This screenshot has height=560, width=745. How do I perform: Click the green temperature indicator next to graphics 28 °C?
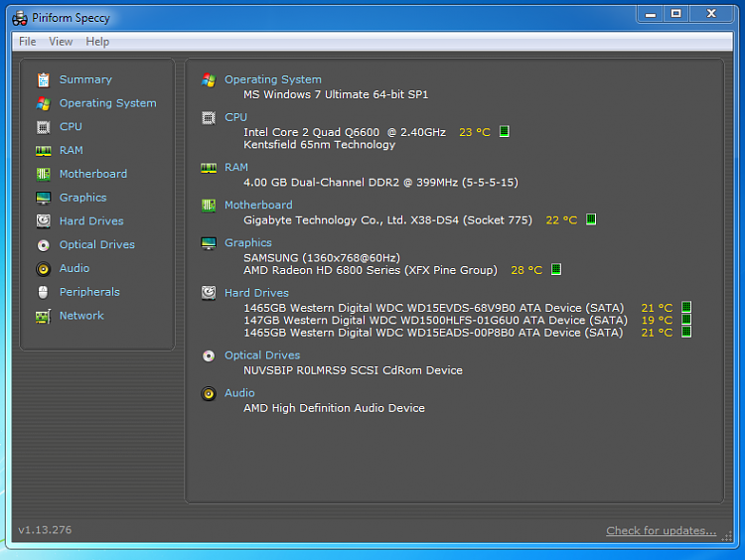(556, 269)
